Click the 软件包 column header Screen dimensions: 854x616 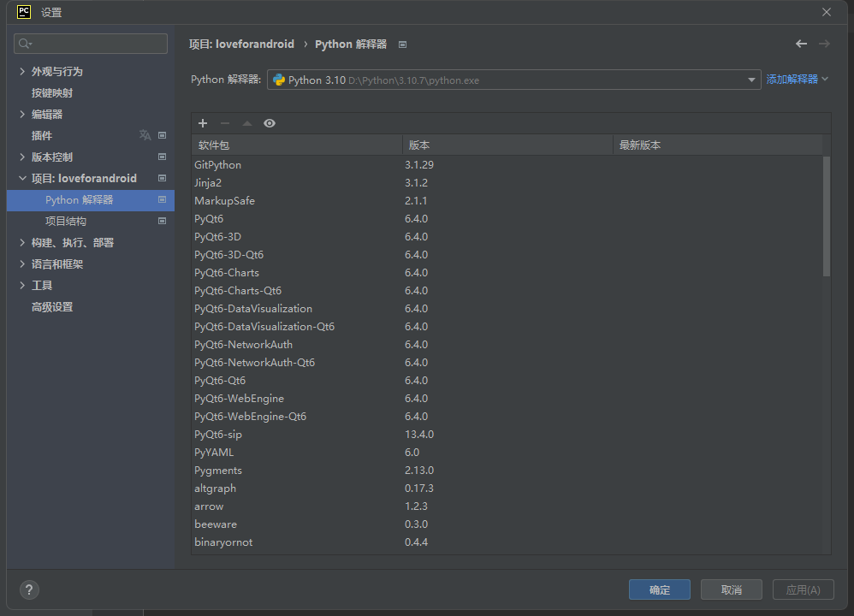(x=297, y=145)
